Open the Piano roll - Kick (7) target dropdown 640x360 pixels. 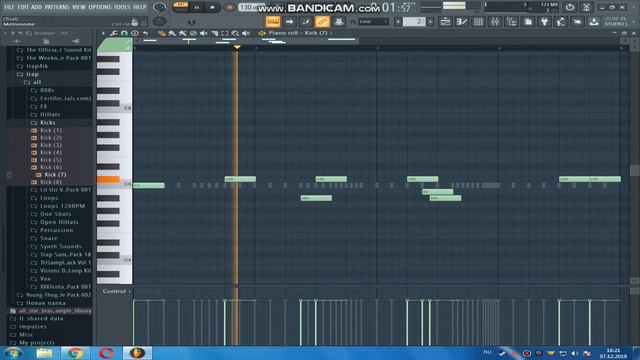click(300, 33)
